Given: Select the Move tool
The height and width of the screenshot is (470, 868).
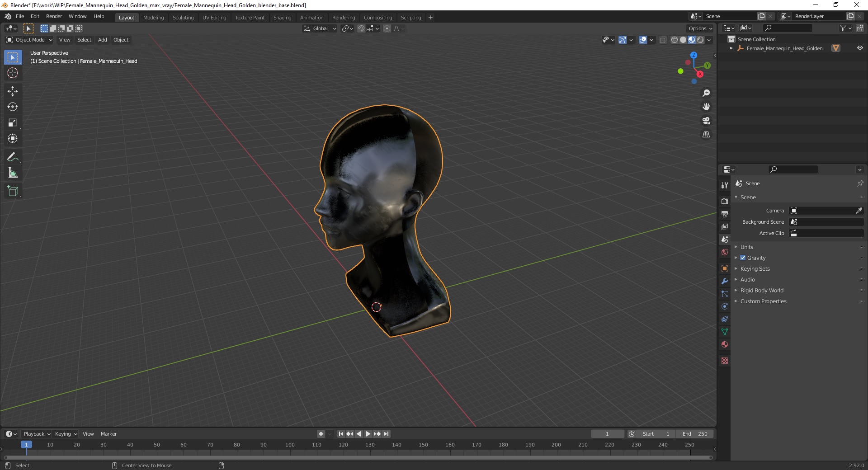Looking at the screenshot, I should click(13, 91).
